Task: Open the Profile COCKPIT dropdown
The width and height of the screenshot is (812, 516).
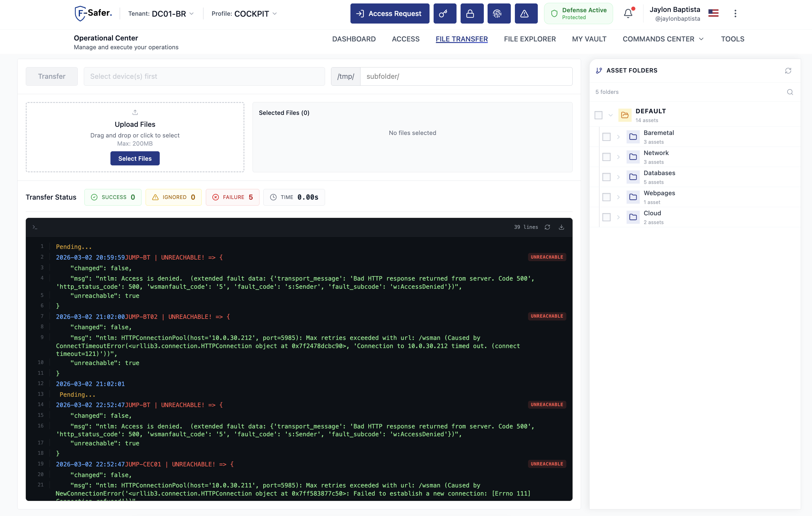Action: (244, 13)
